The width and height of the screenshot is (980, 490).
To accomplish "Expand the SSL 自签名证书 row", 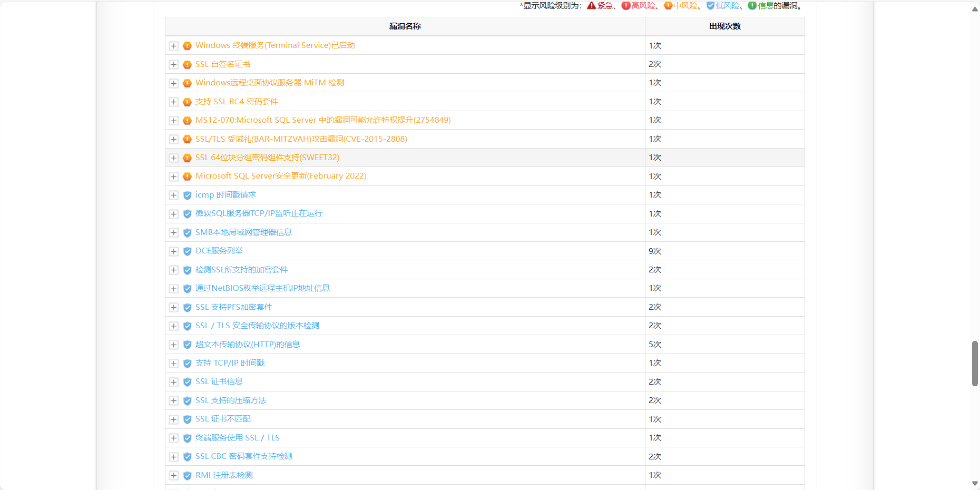I will pyautogui.click(x=173, y=64).
